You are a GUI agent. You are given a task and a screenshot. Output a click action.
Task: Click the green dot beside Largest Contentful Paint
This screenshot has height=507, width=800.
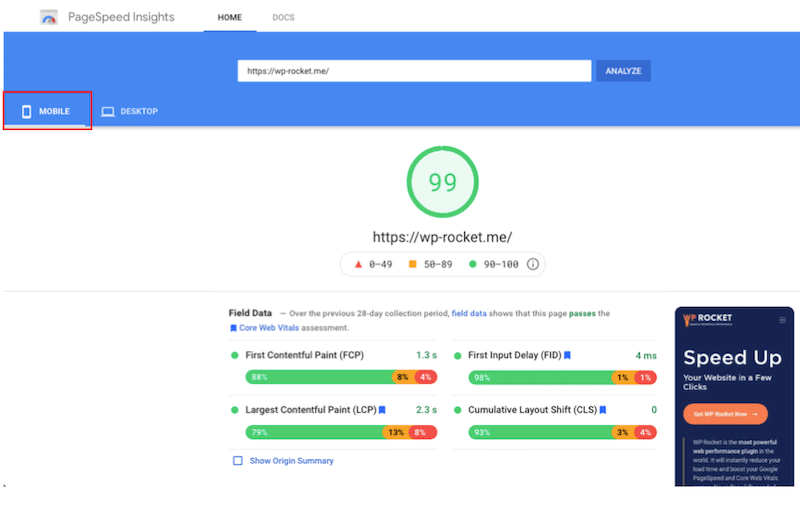click(x=235, y=410)
